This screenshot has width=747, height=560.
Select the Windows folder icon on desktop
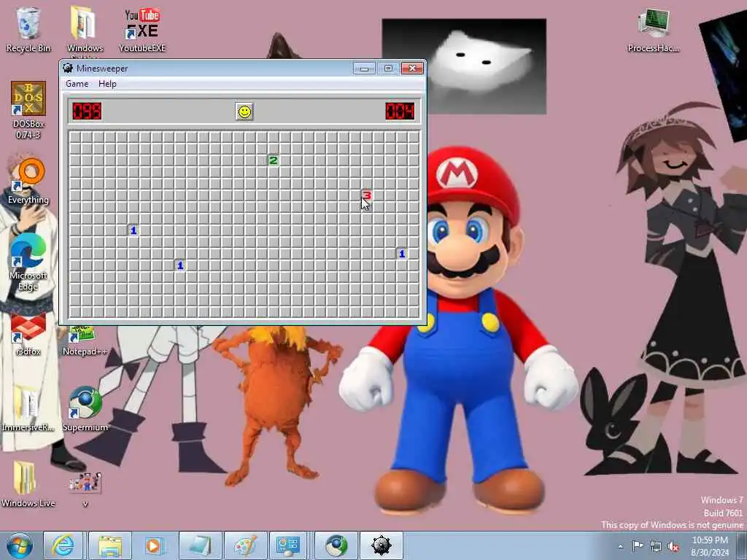click(x=85, y=30)
